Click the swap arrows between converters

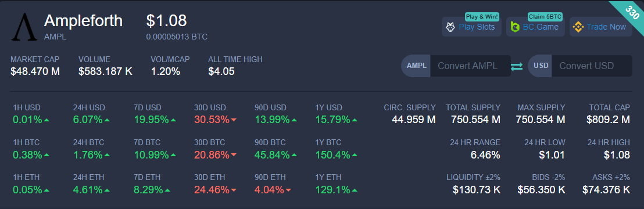coord(517,66)
